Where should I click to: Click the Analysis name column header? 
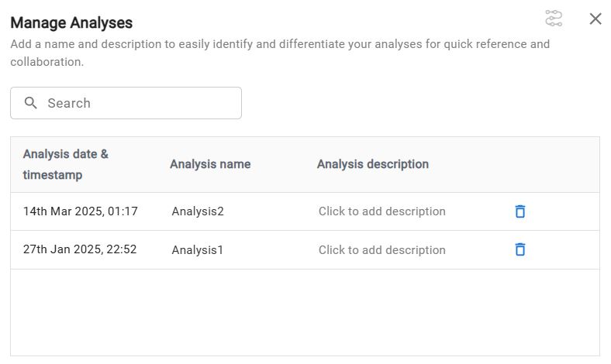point(210,164)
